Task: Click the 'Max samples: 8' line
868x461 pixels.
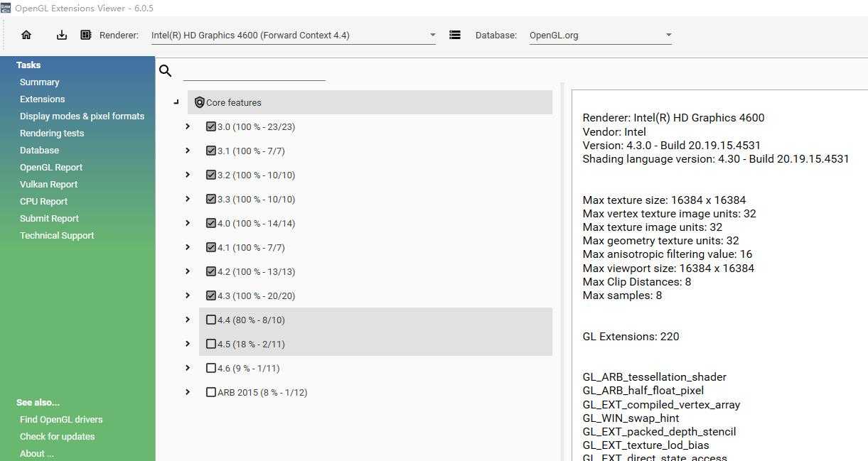Action: point(622,295)
